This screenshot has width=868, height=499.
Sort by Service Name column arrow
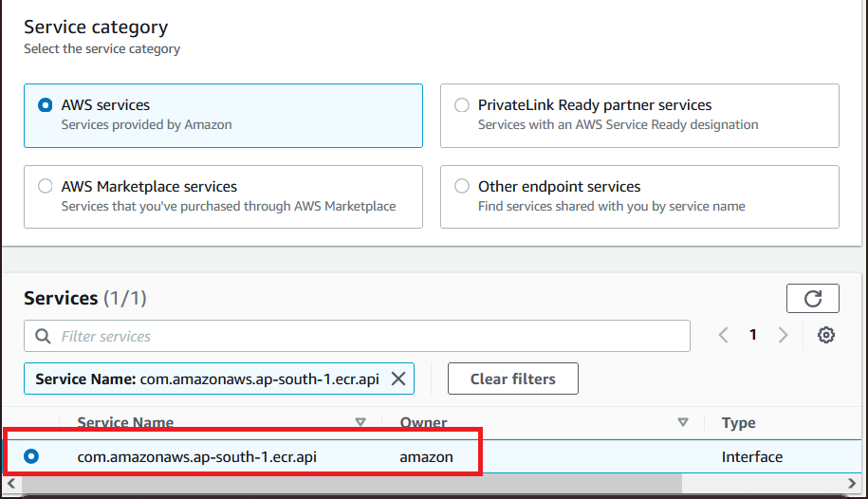[x=360, y=422]
